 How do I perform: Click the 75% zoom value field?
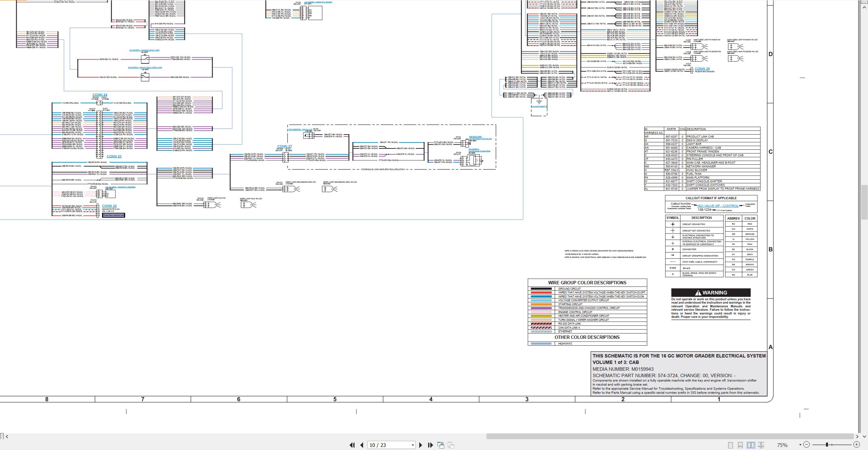783,445
